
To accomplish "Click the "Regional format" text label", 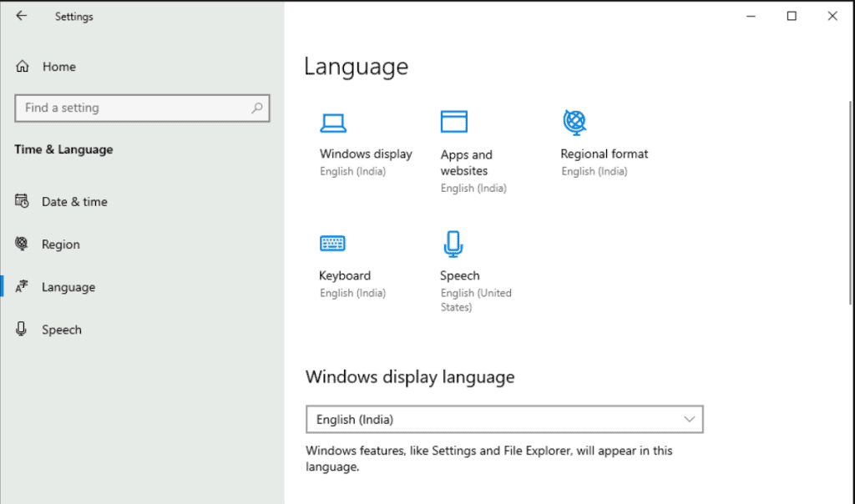I will 604,154.
